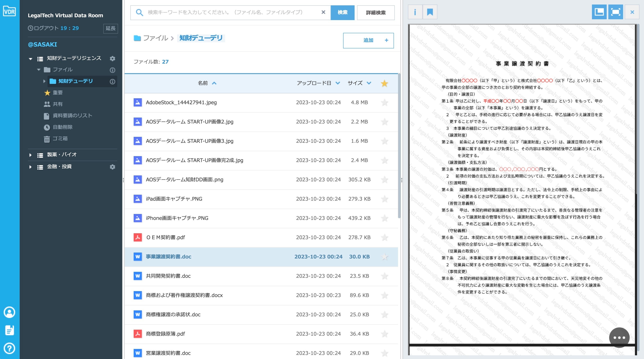Open 重要 favorites in sidebar
This screenshot has height=359, width=644.
click(x=58, y=93)
